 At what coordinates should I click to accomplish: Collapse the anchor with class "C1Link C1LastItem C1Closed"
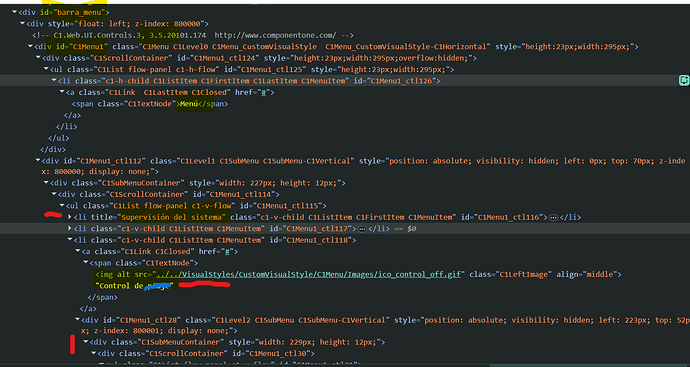point(62,92)
